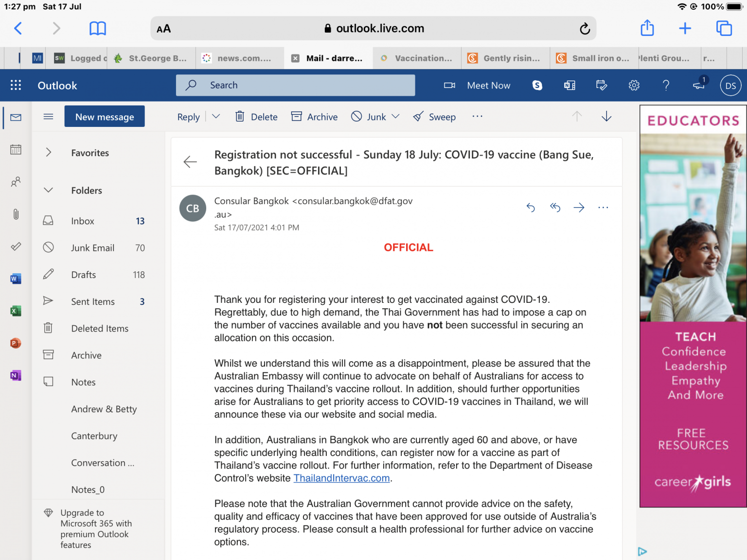Return to message list back arrow

tap(190, 162)
